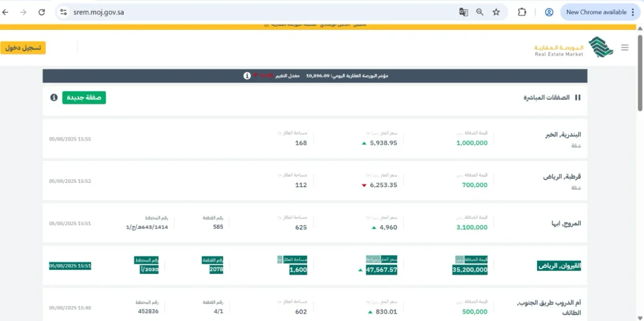Viewport: 644px width, 321px height.
Task: Click the info icon in the dark index bar
Action: 247,76
